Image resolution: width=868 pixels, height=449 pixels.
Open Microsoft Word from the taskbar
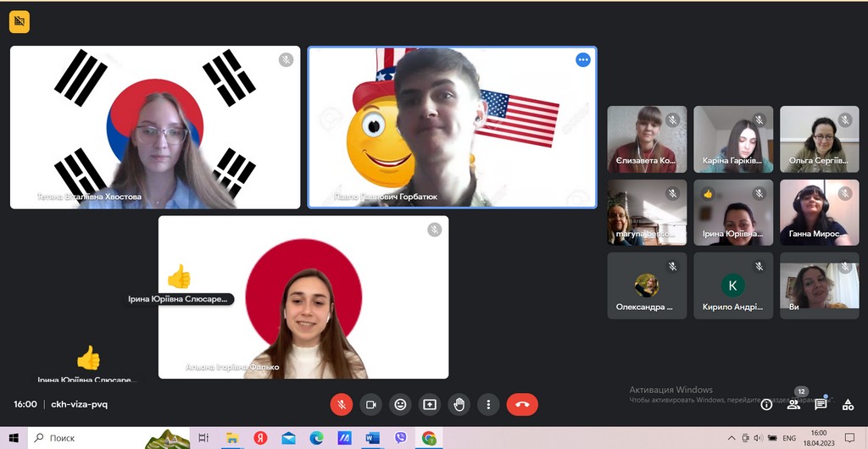[x=372, y=438]
